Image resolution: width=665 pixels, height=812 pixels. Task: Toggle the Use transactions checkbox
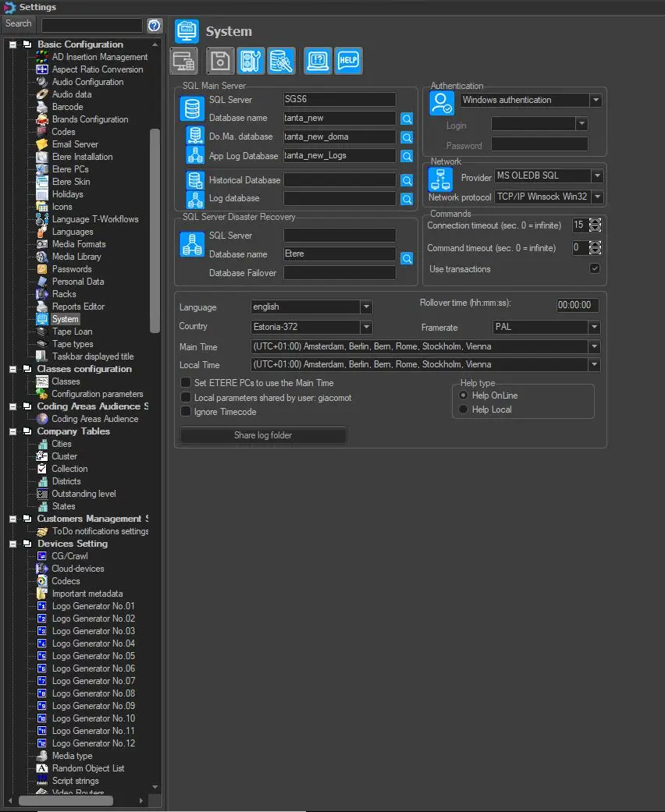tap(595, 269)
